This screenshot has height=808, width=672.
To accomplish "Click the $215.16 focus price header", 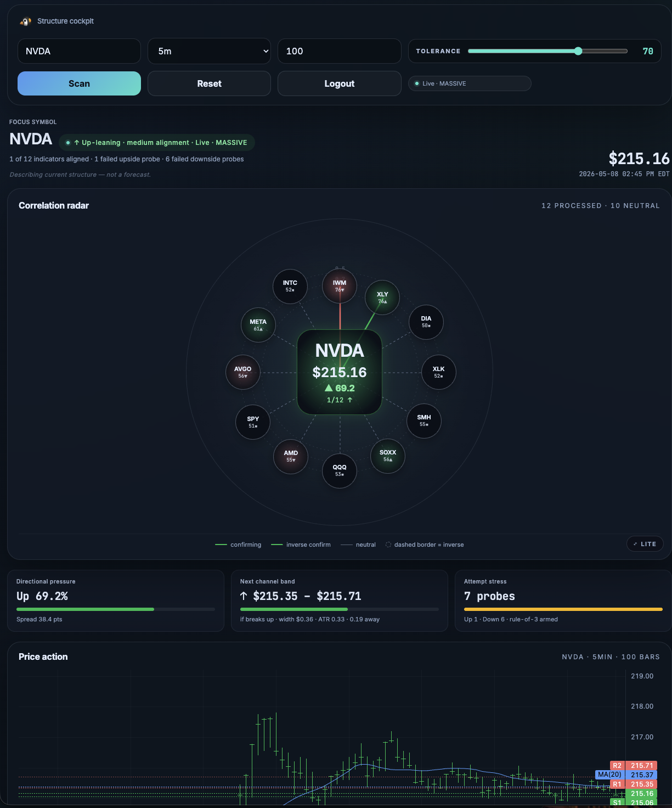I will point(639,159).
